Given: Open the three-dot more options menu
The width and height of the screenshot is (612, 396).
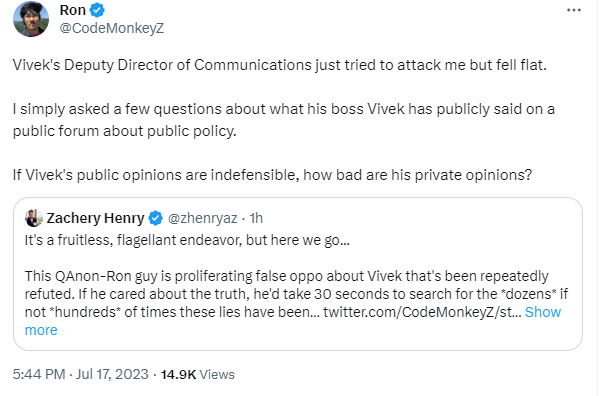Looking at the screenshot, I should coord(574,10).
